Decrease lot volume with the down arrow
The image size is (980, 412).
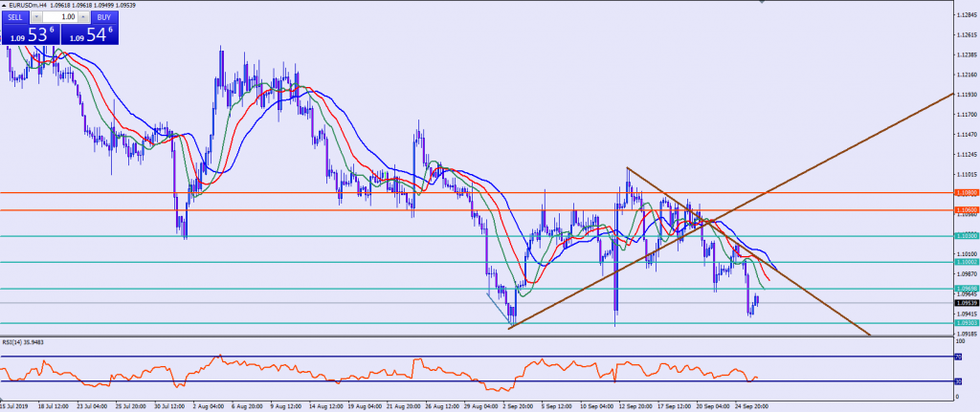coord(36,17)
